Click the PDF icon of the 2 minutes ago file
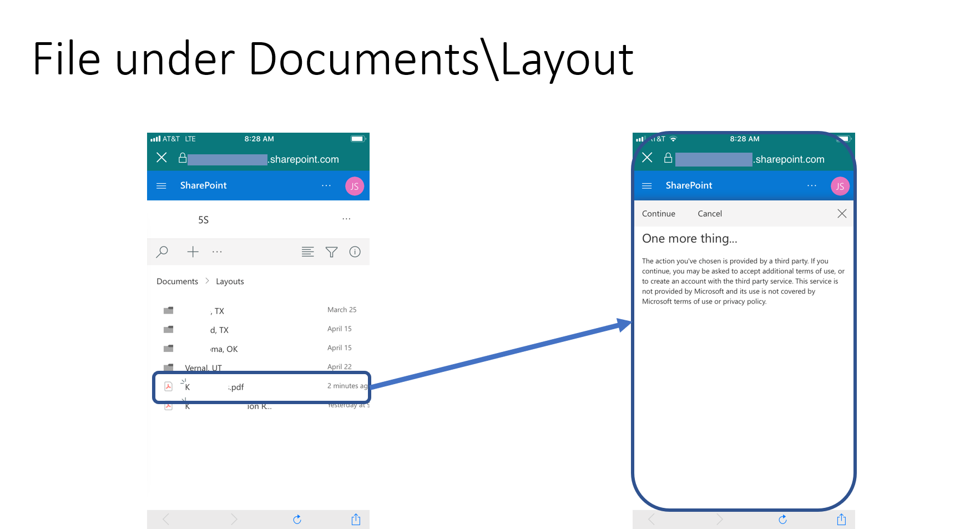This screenshot has height=529, width=980. [x=168, y=386]
